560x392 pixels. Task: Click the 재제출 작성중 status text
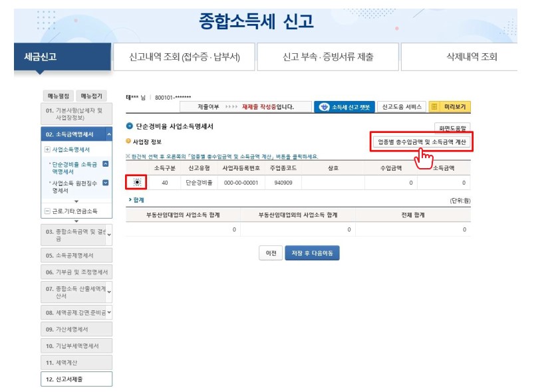pyautogui.click(x=259, y=107)
